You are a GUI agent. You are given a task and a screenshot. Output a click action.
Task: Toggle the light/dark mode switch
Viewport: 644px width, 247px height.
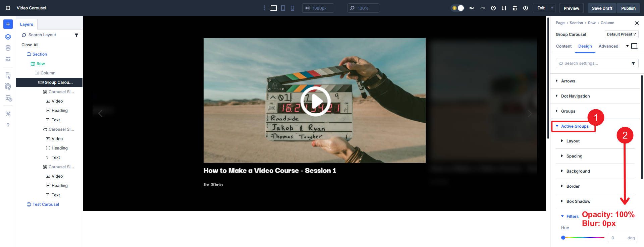coord(458,8)
